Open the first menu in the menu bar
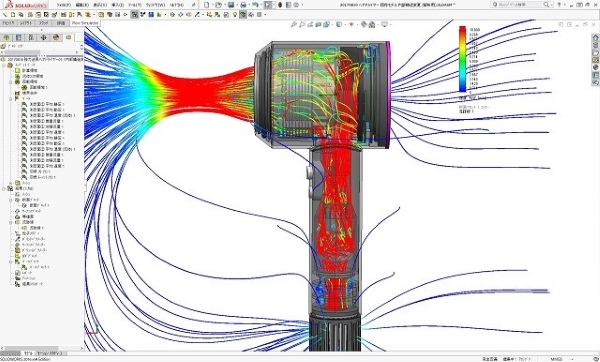The height and width of the screenshot is (362, 600). tap(64, 5)
